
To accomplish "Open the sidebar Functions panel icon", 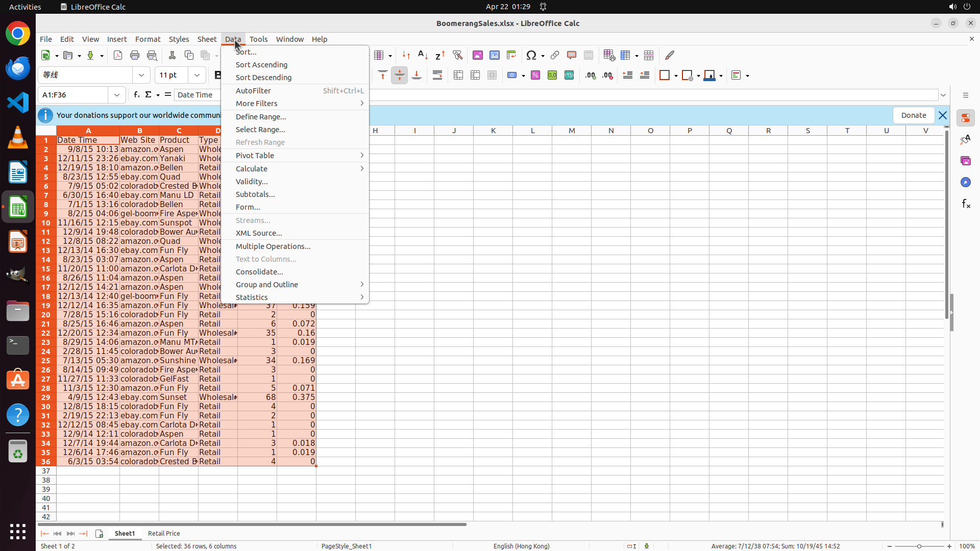I will click(966, 204).
